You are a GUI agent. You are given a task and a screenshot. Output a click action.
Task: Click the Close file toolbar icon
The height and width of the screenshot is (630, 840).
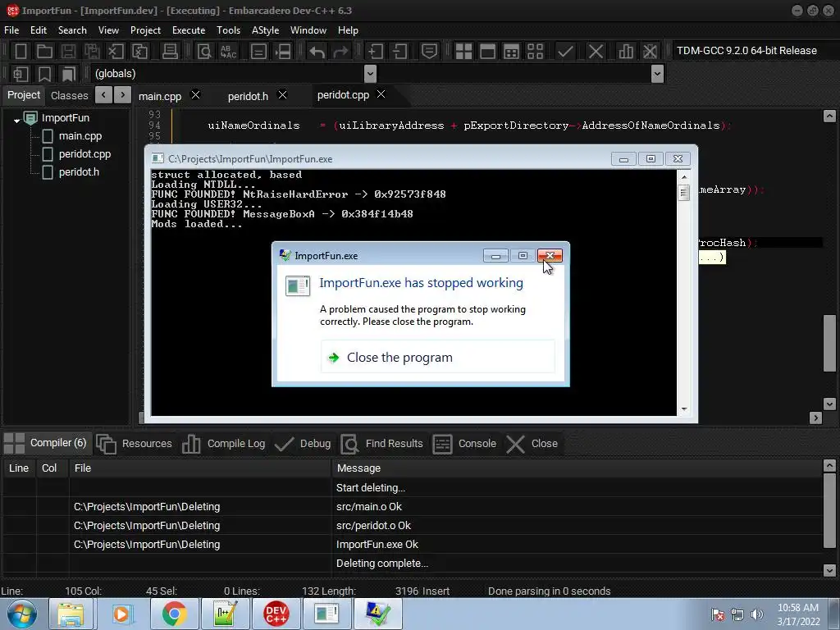[x=116, y=52]
